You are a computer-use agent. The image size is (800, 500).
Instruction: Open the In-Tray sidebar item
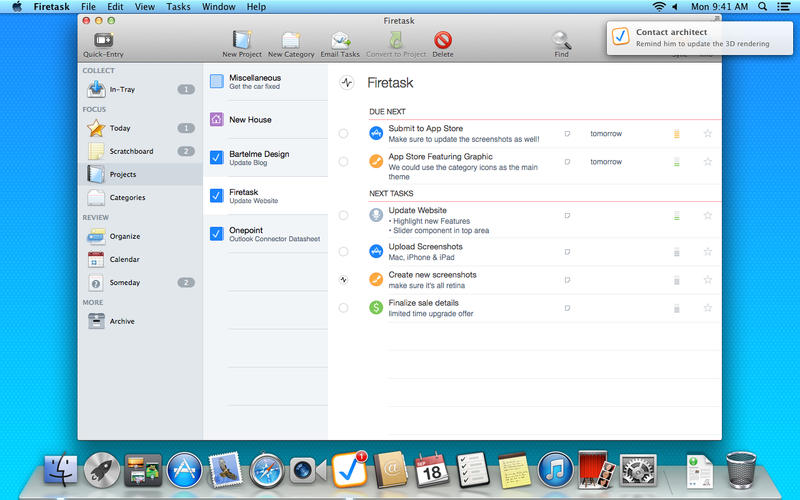122,90
